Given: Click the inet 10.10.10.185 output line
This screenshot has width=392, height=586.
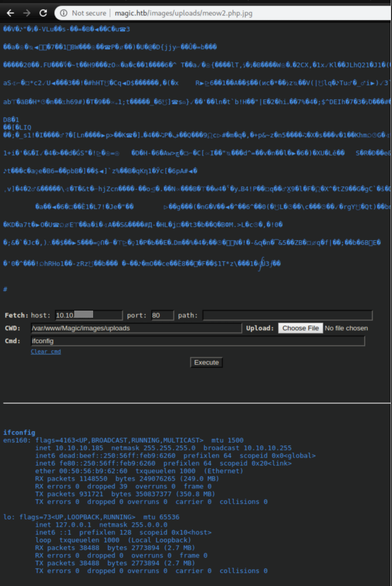Looking at the screenshot, I should pyautogui.click(x=163, y=448).
